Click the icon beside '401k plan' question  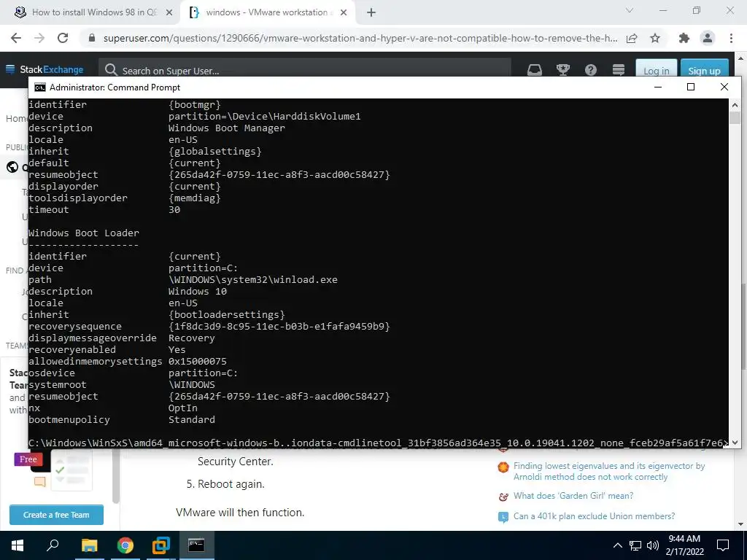click(x=503, y=517)
